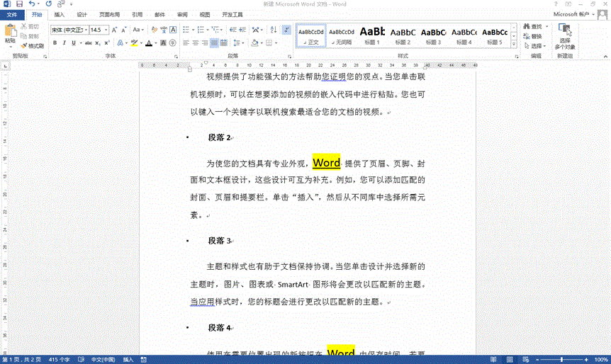Apply the text highlight color pen
The height and width of the screenshot is (364, 611).
coord(134,43)
